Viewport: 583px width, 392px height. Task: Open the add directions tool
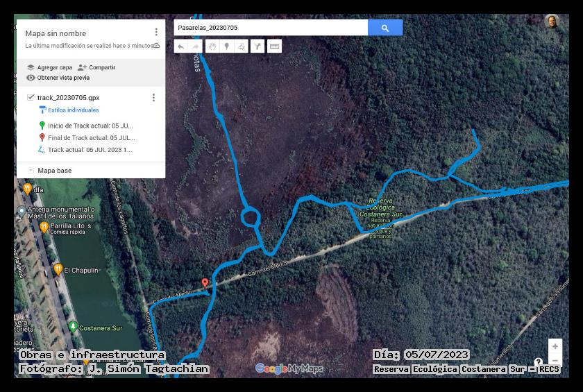click(x=257, y=46)
